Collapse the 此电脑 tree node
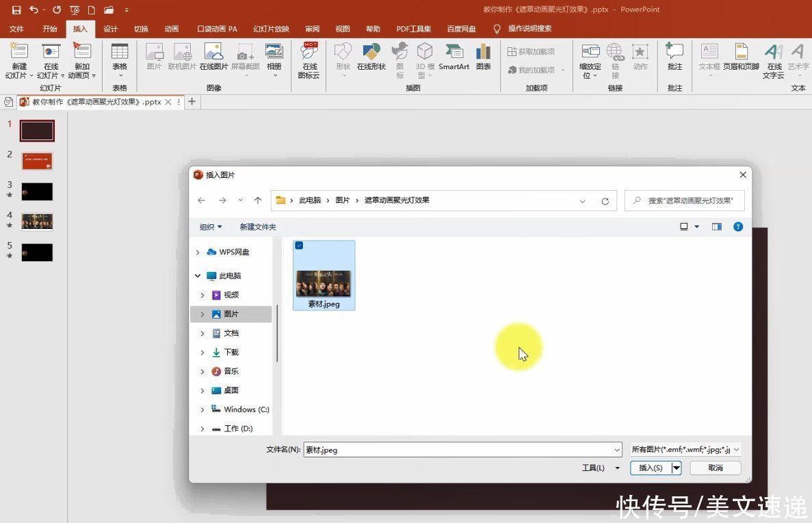The height and width of the screenshot is (523, 812). click(x=197, y=276)
